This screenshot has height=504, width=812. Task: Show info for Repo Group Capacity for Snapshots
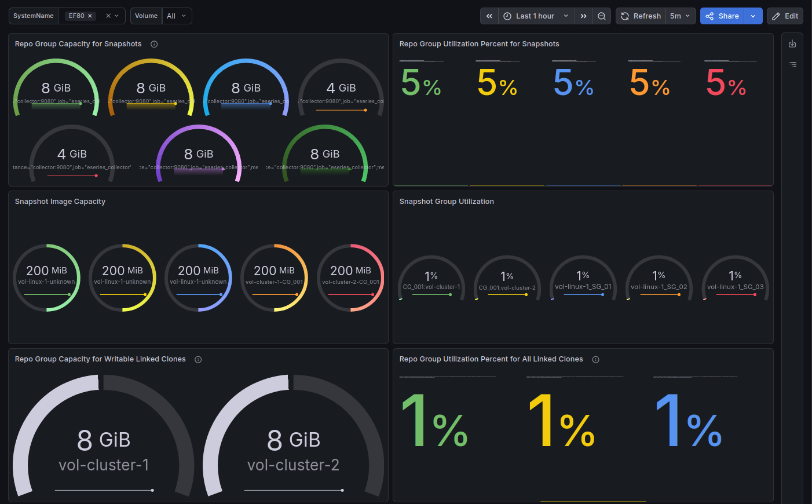tap(154, 44)
